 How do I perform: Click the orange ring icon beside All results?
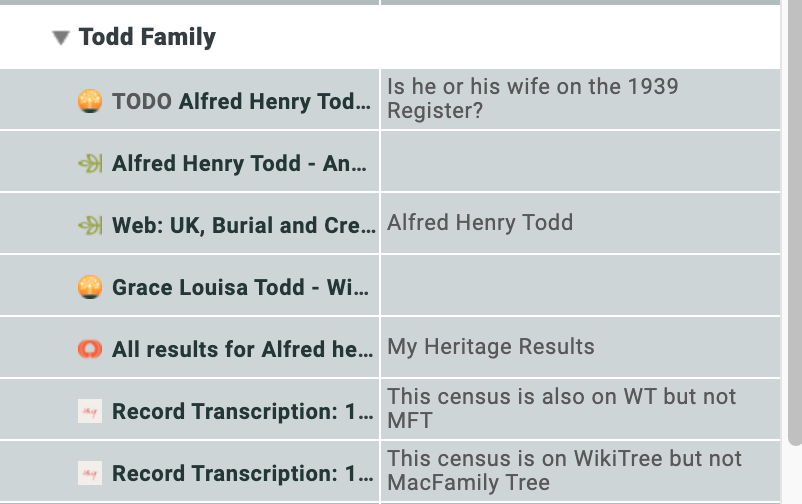[x=90, y=349]
